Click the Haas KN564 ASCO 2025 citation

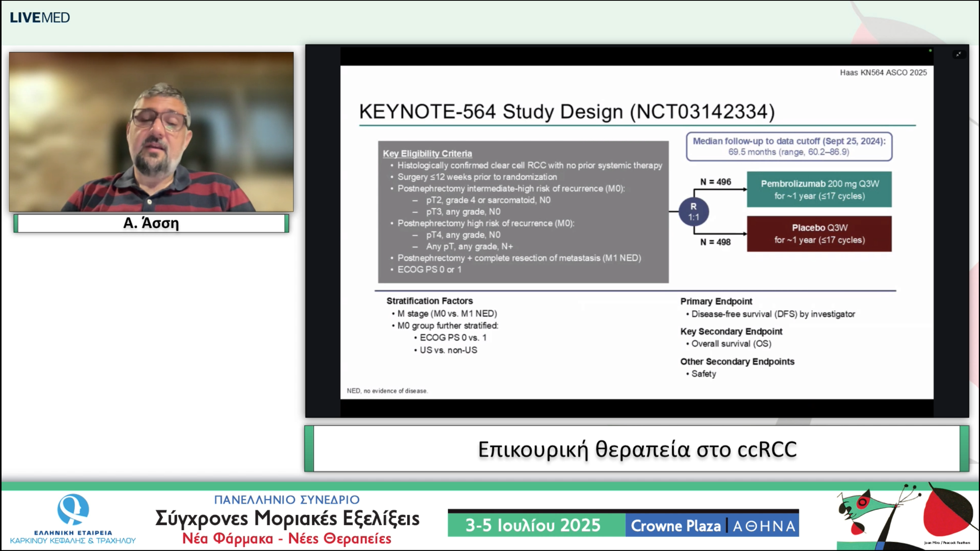[x=883, y=73]
